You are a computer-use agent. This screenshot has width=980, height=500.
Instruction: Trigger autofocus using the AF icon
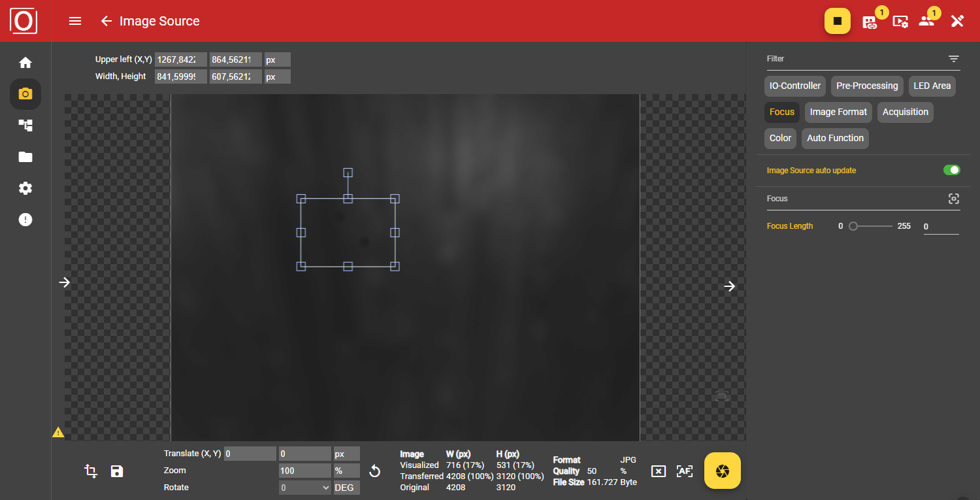pos(685,471)
